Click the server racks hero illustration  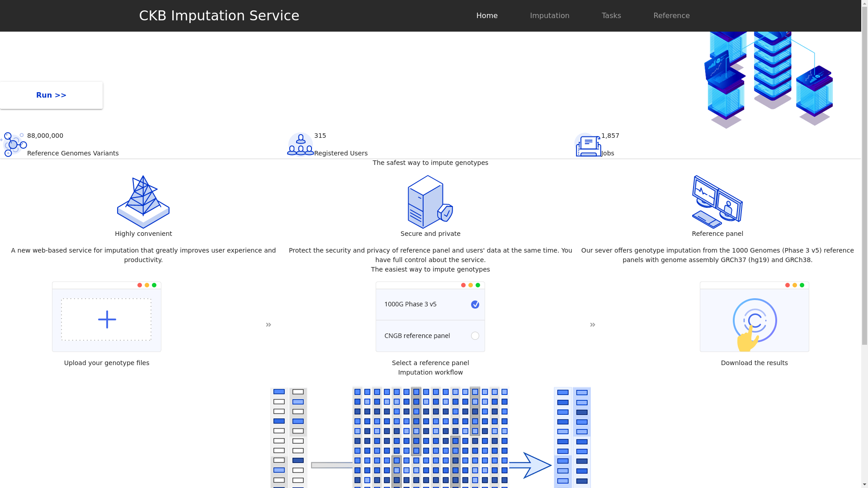point(769,80)
